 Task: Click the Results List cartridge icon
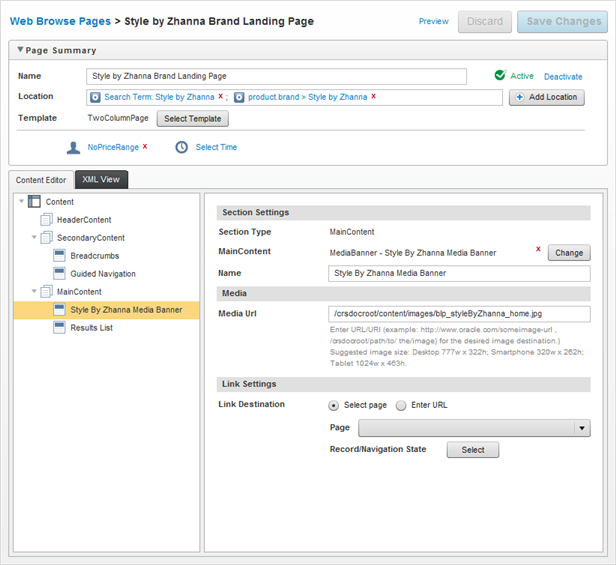(59, 327)
